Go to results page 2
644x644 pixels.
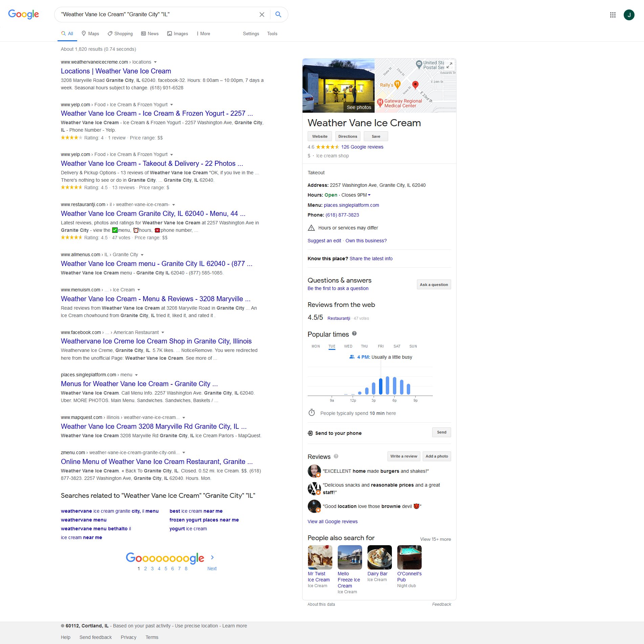146,569
